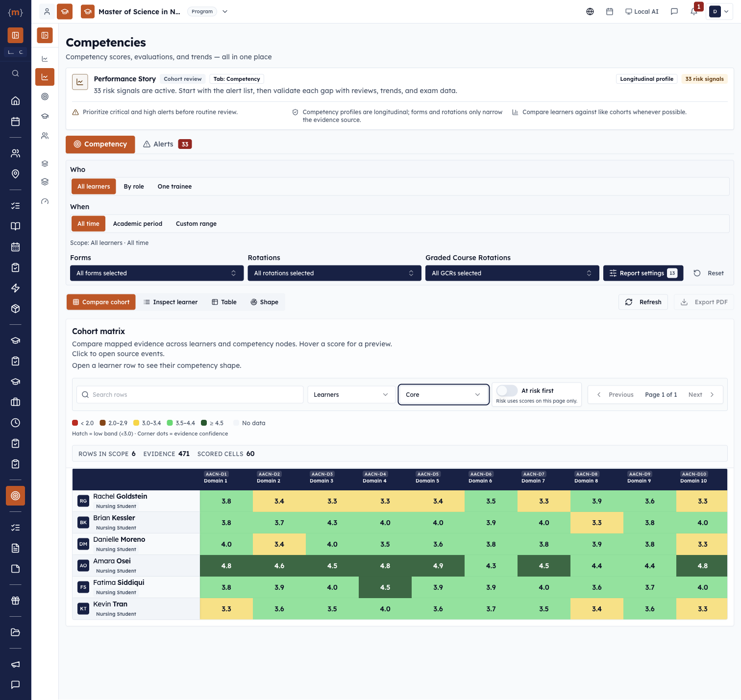Click Amara Osei Domain 5 score 4.9
The width and height of the screenshot is (741, 700).
click(438, 566)
